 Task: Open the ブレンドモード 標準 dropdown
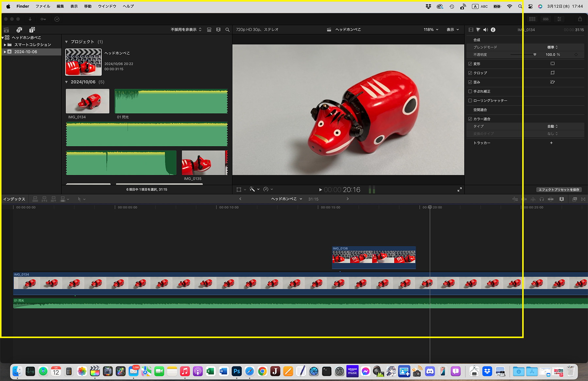point(552,47)
